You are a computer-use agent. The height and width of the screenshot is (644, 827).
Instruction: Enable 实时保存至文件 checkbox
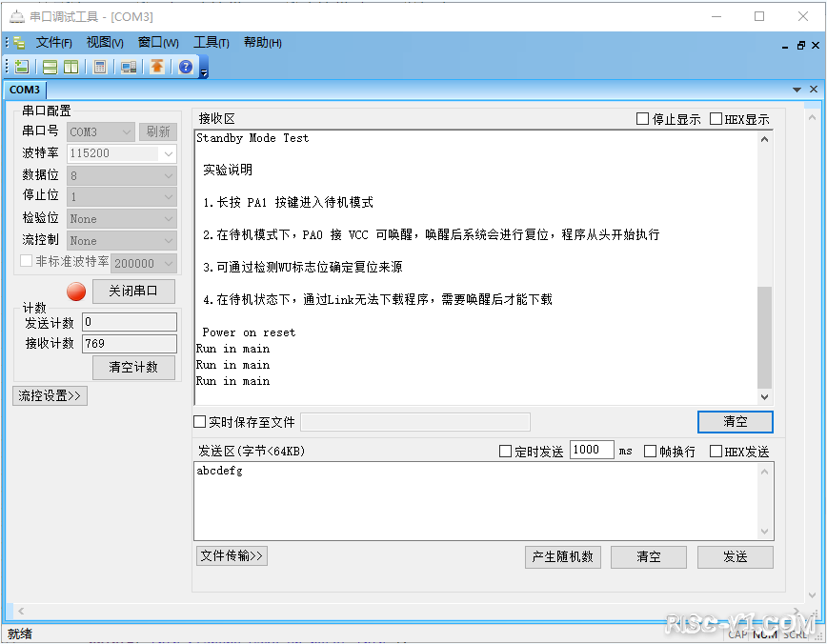(199, 421)
